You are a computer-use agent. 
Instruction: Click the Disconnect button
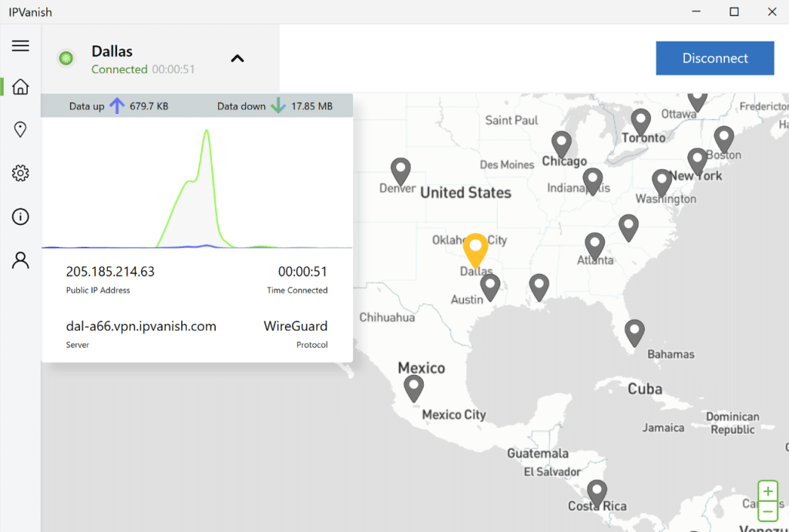point(714,58)
